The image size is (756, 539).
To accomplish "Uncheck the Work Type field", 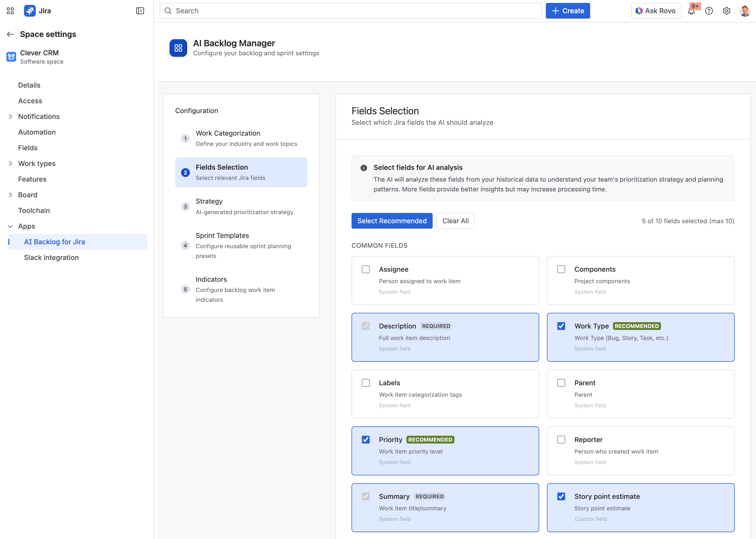I will 561,326.
